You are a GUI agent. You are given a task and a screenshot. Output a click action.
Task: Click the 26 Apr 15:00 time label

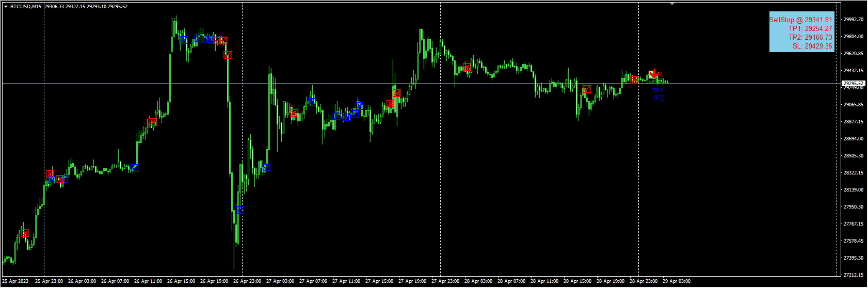tap(181, 281)
